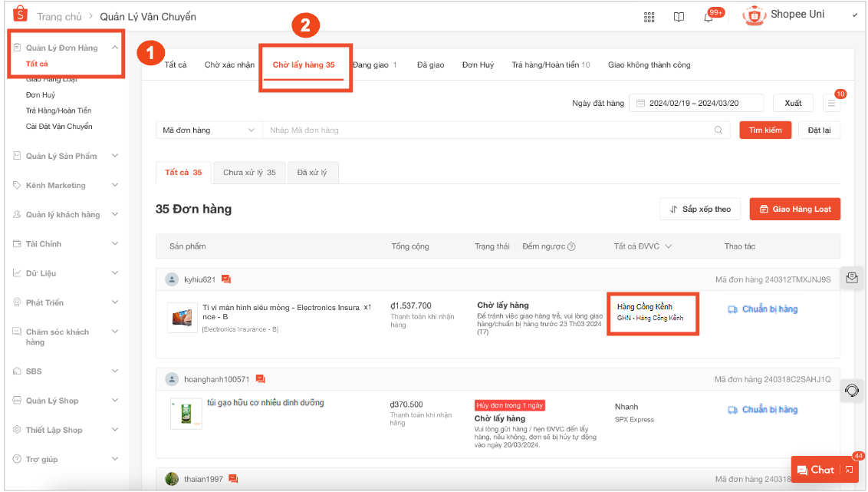The height and width of the screenshot is (492, 868).
Task: Open the order date range picker
Action: (696, 104)
